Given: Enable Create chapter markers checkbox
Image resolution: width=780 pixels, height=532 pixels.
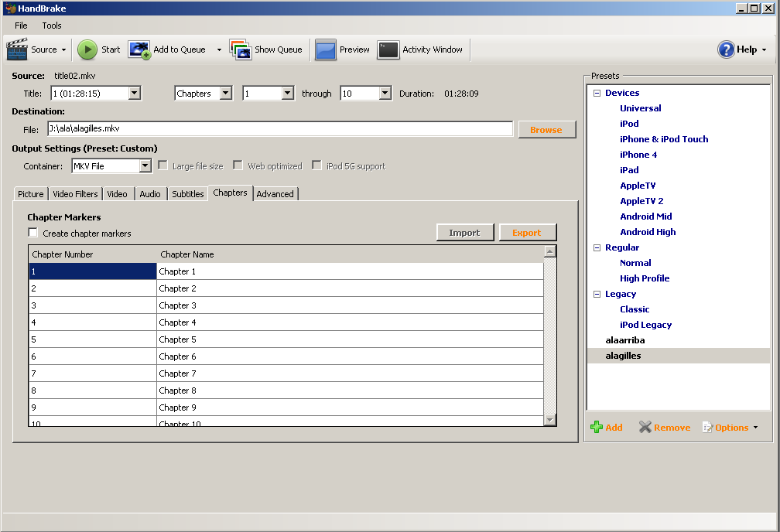Looking at the screenshot, I should [x=32, y=233].
